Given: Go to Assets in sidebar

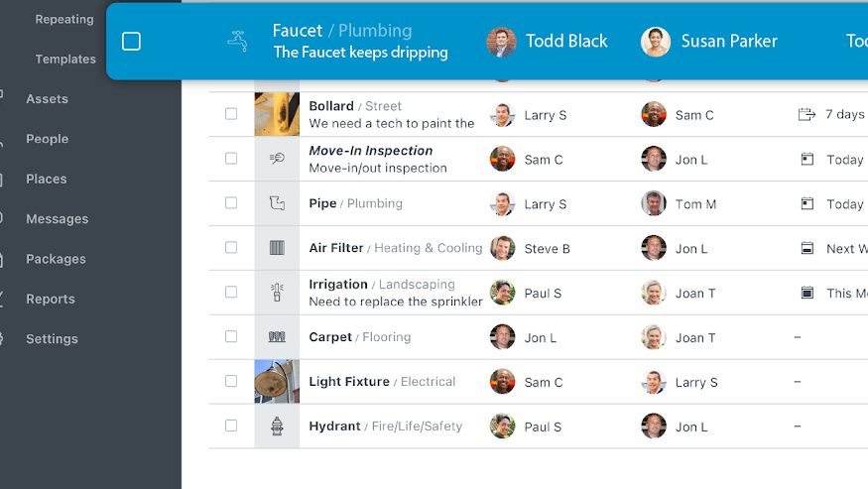Looking at the screenshot, I should (47, 99).
